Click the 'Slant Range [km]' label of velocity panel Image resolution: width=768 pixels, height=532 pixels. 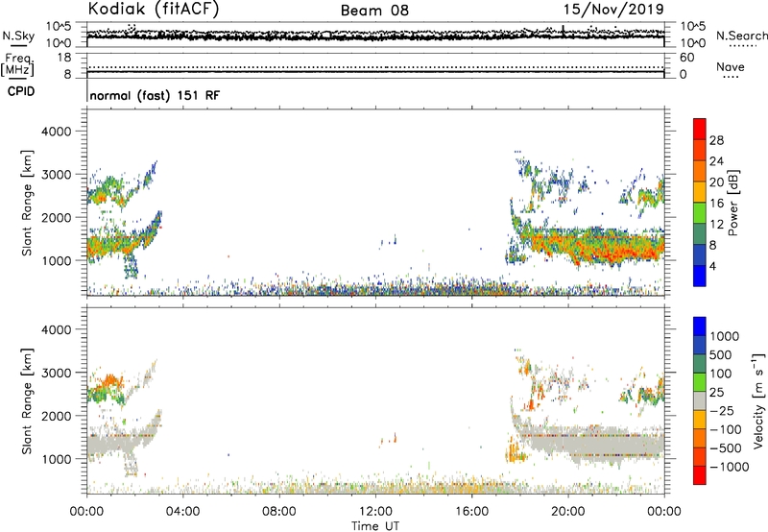click(27, 400)
